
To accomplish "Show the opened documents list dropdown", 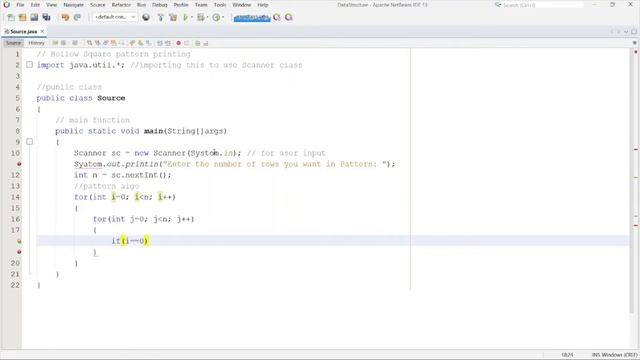I will (x=626, y=31).
